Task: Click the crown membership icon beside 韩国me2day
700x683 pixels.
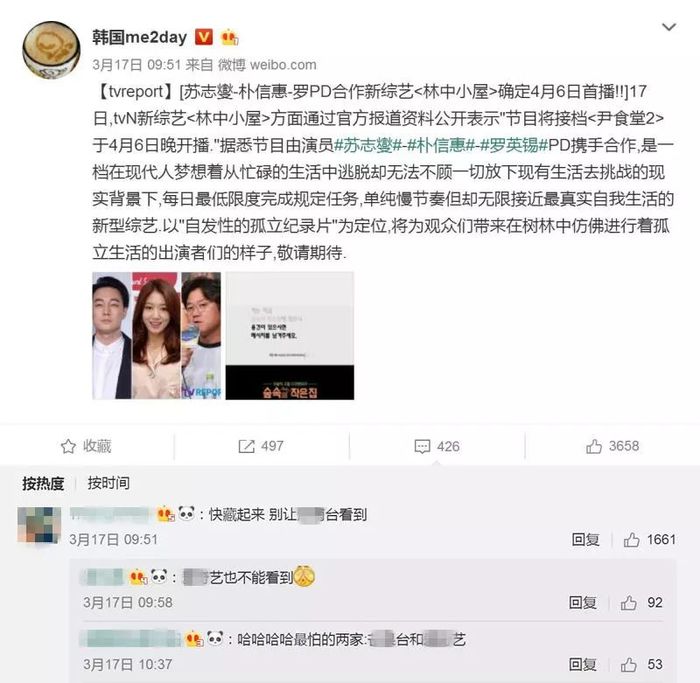Action: pos(229,37)
